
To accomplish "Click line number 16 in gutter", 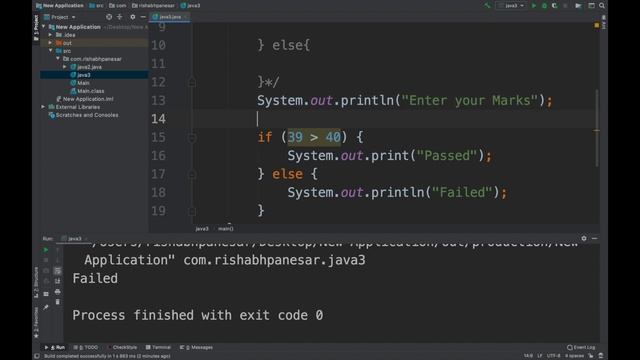I will (x=158, y=156).
